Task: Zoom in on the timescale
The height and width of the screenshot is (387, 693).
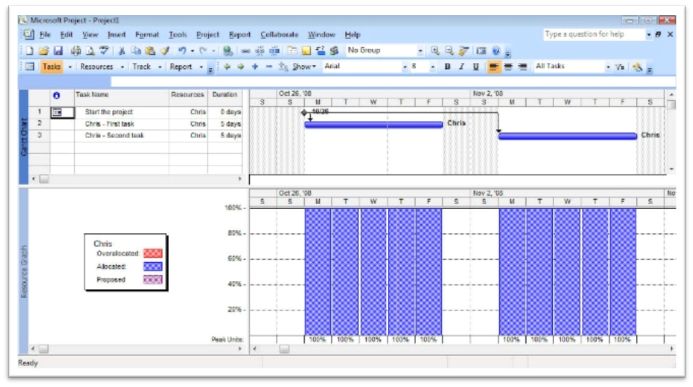Action: coord(435,51)
